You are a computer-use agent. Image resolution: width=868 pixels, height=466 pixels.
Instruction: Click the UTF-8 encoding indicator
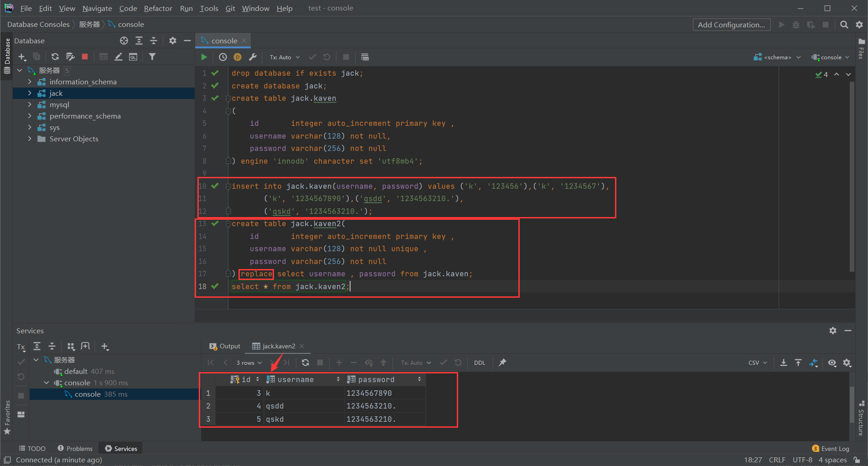point(802,460)
